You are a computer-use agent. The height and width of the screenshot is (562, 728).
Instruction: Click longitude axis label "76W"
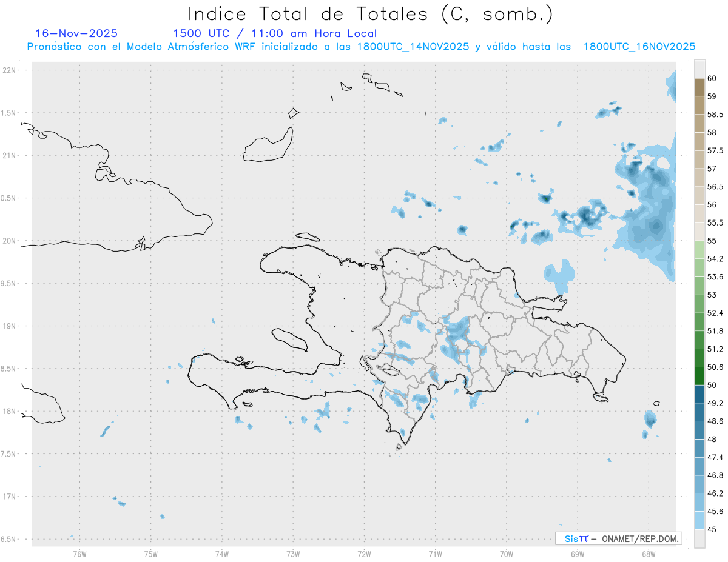coord(79,554)
